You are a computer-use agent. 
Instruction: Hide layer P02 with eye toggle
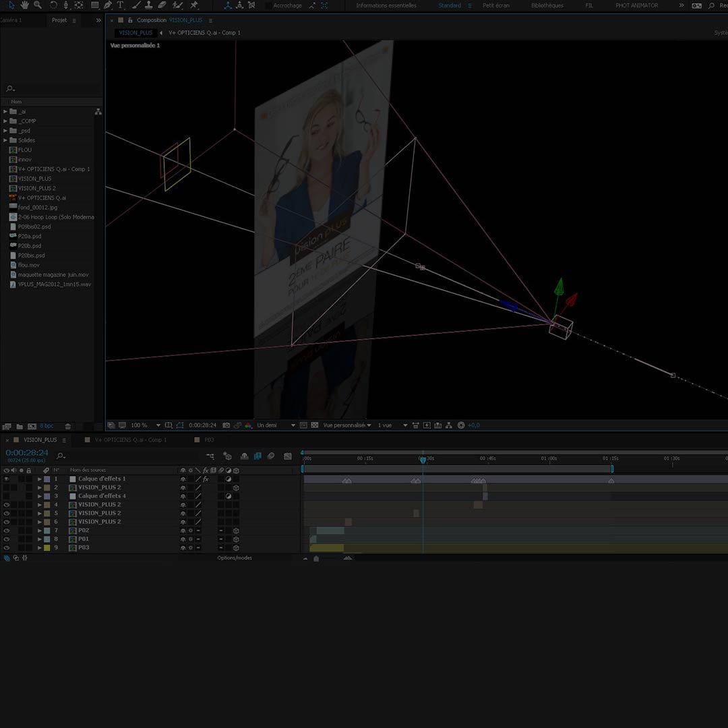[x=7, y=530]
